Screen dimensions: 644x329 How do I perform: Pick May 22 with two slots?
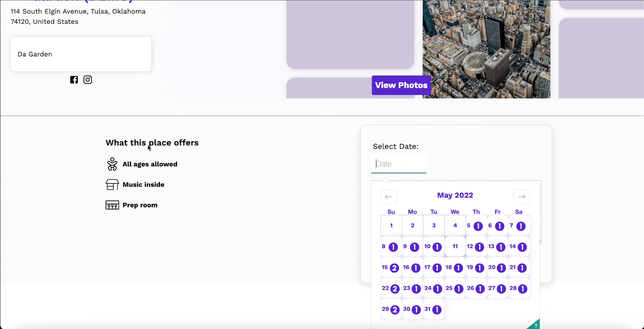click(391, 289)
